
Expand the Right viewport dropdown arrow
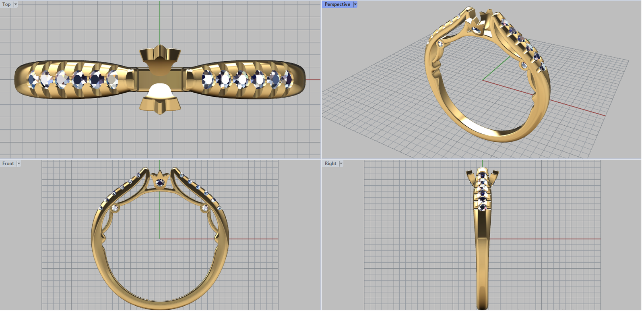[341, 164]
